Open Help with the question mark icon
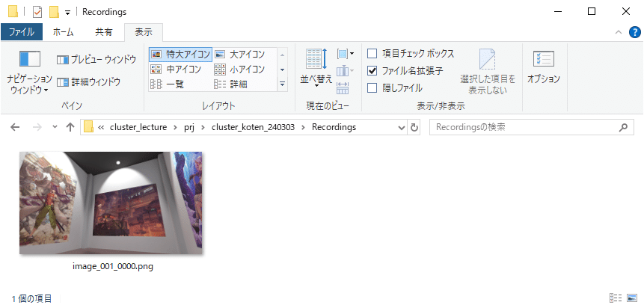The width and height of the screenshot is (644, 308). pyautogui.click(x=635, y=32)
